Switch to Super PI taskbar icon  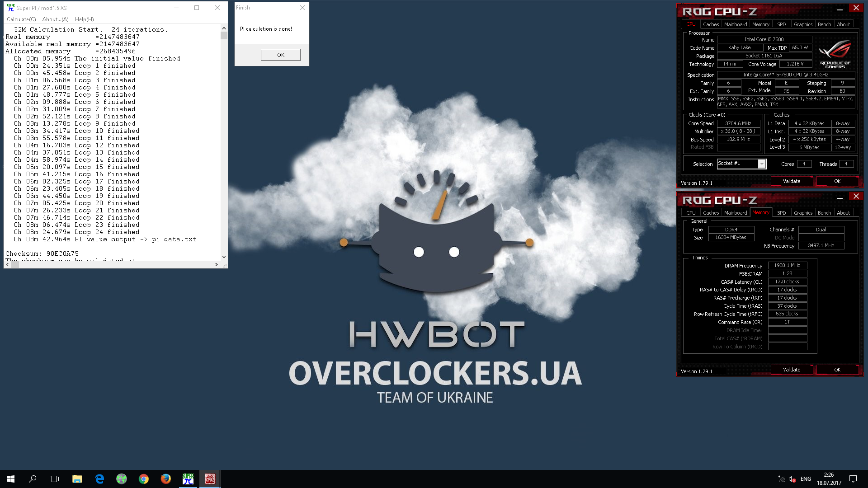click(x=188, y=479)
